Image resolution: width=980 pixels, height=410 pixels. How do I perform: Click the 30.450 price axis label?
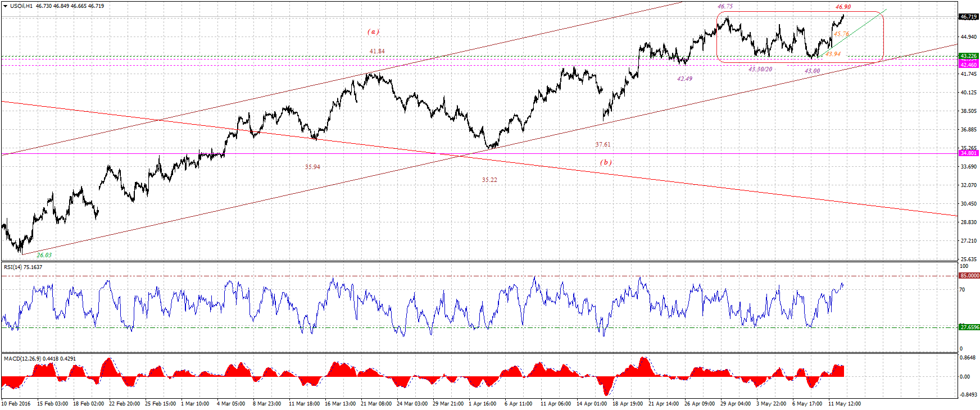pyautogui.click(x=968, y=204)
